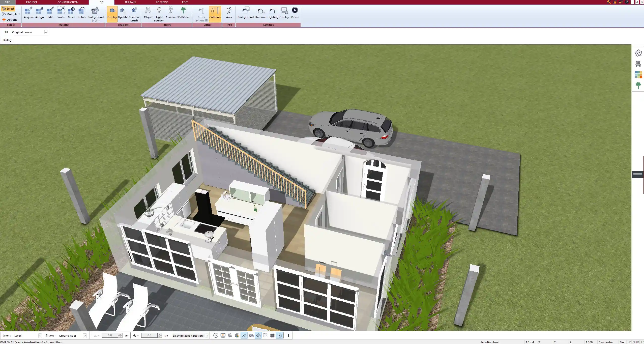This screenshot has height=344, width=644.
Task: Click the dx value input field
Action: coord(110,335)
